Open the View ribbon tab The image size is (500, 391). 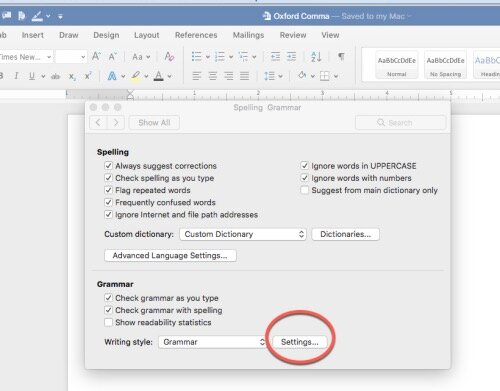tap(330, 35)
